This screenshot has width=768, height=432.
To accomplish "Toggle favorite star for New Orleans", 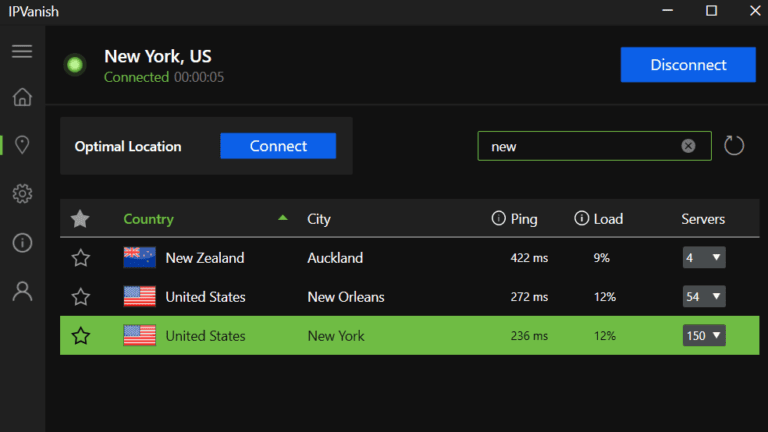I will point(81,297).
